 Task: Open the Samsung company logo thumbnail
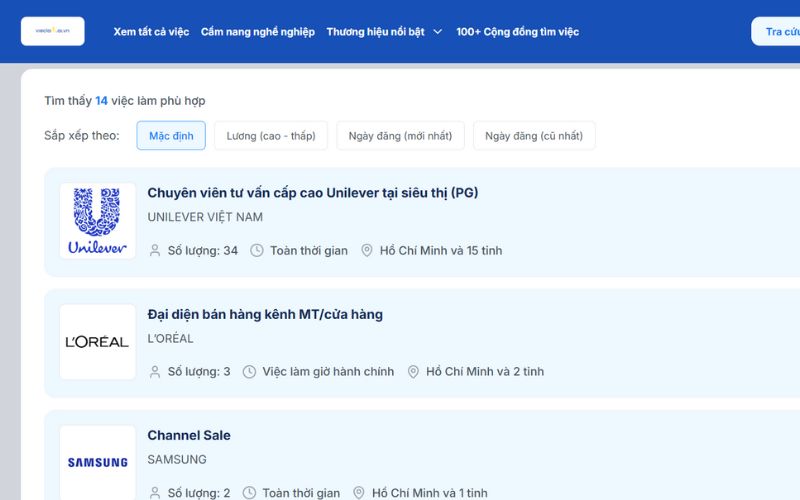97,462
